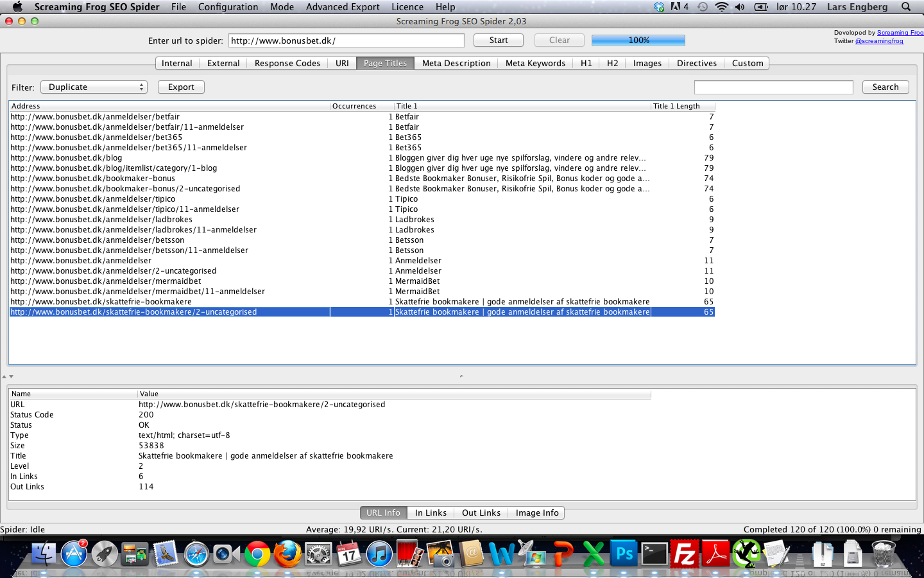Click the 100% crawl progress bar
Viewport: 924px width, 578px height.
(x=638, y=40)
